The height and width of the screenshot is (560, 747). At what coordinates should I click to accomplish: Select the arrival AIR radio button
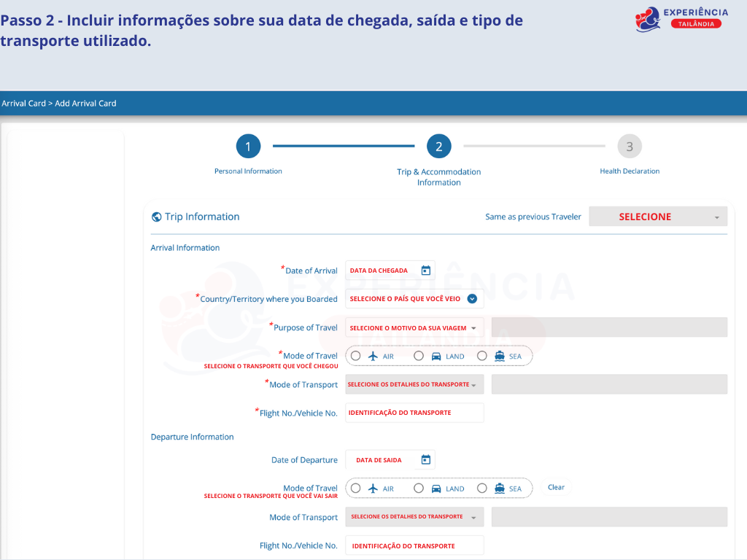355,356
